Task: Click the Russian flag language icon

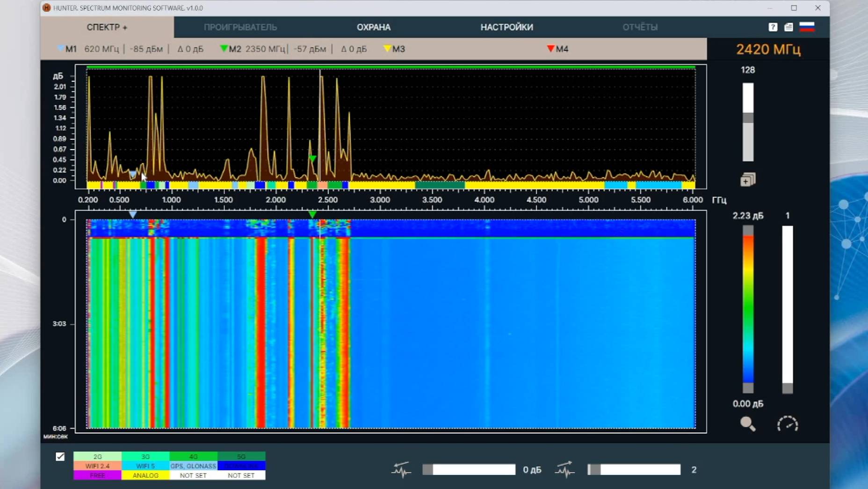Action: coord(807,27)
